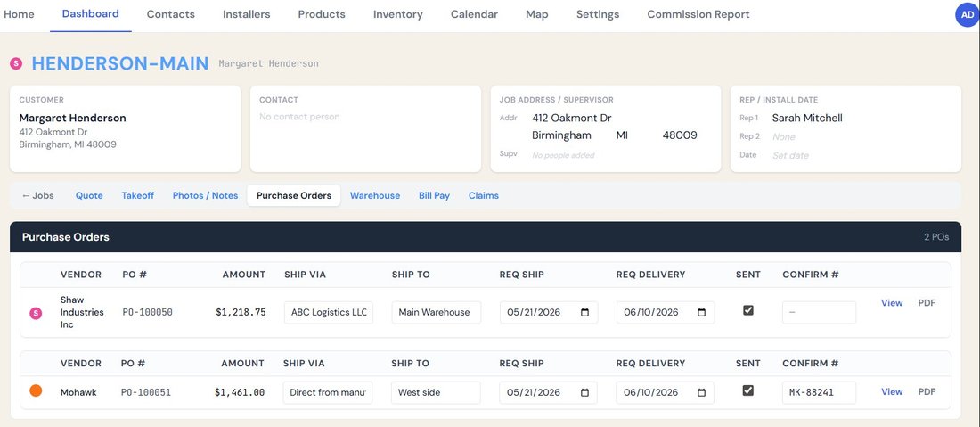The width and height of the screenshot is (980, 427).
Task: Click No contact person placeholder
Action: click(x=299, y=117)
